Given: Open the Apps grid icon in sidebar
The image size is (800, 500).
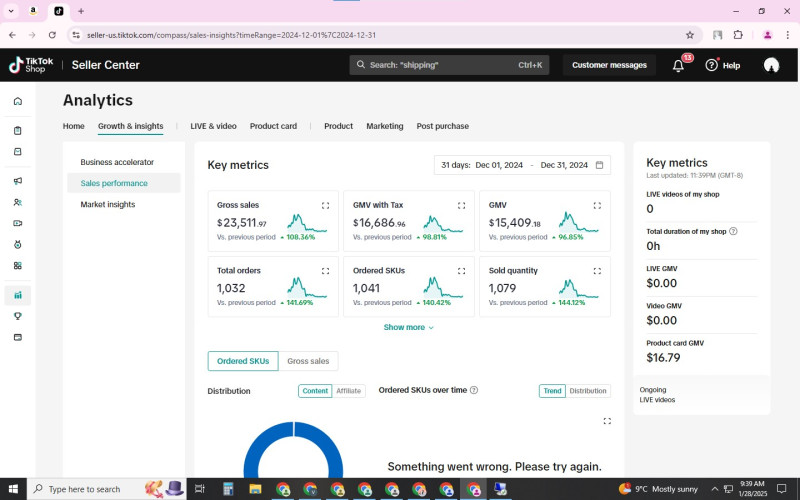Looking at the screenshot, I should (x=18, y=265).
